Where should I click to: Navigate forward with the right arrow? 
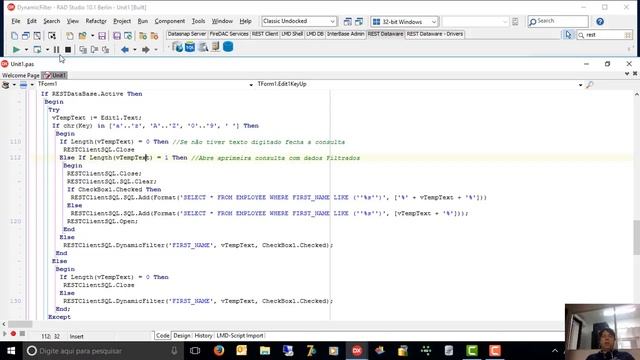point(146,50)
